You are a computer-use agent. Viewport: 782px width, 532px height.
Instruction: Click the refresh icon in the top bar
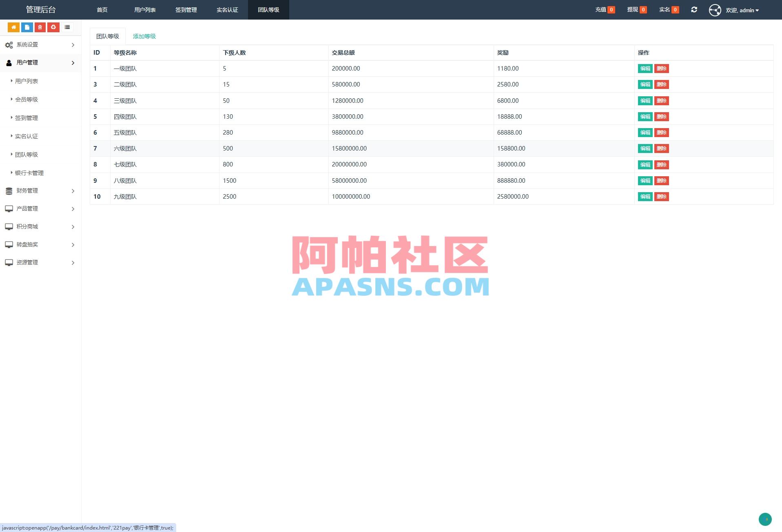coord(694,9)
